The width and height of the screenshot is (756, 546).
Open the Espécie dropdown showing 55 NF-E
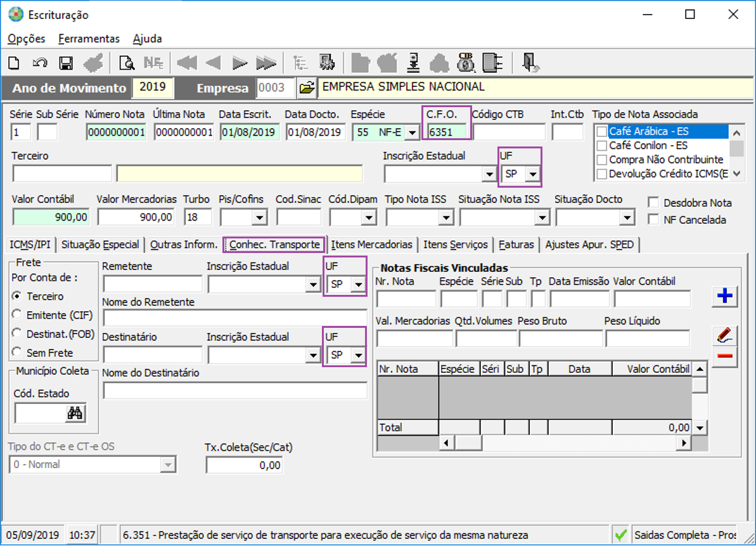click(x=412, y=132)
